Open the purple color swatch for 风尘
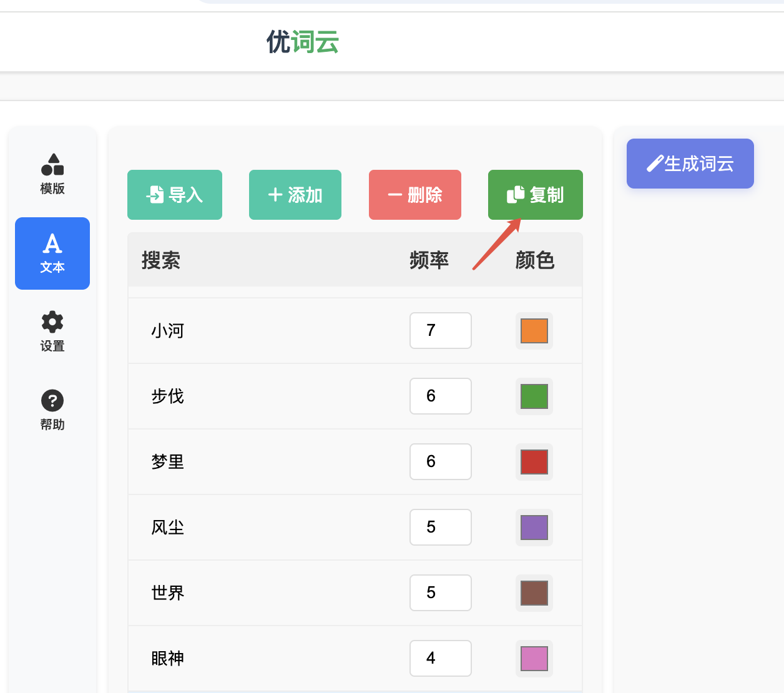The image size is (784, 693). [534, 527]
